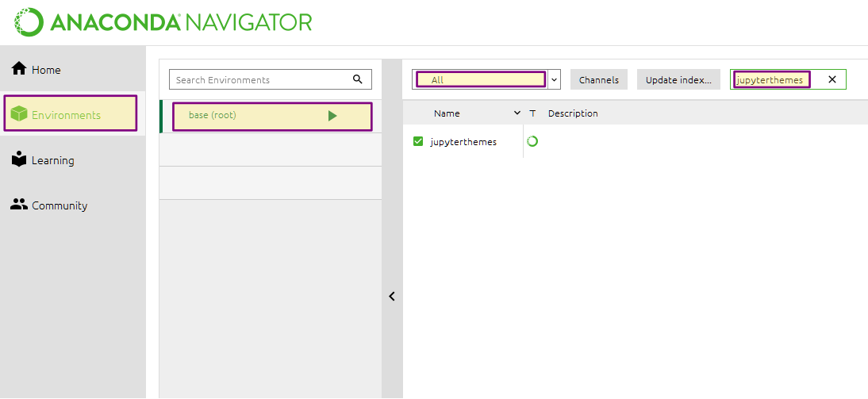Switch to the Environments section

(x=71, y=113)
